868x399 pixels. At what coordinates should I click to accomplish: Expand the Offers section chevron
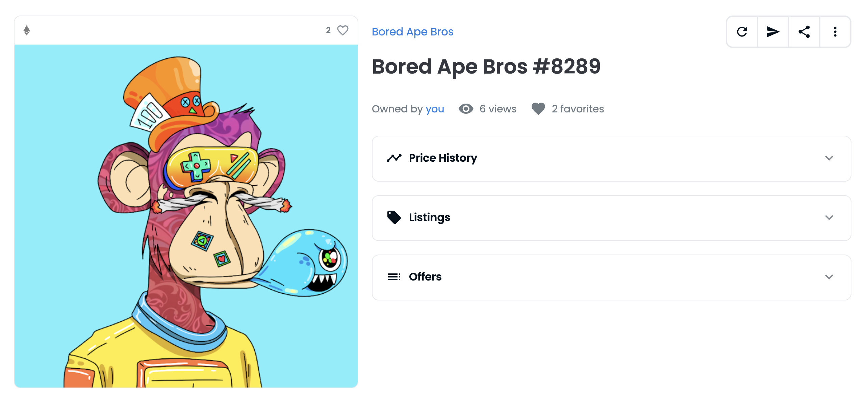coord(829,277)
